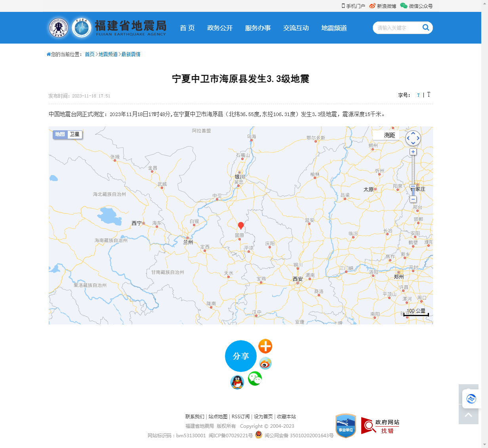488x448 pixels.
Task: Open the Sina Weibo icon in the top bar
Action: 372,6
